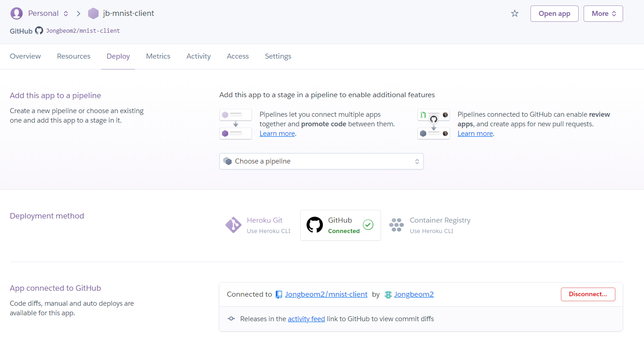Click the 'Add this app to a pipeline' heading
Image resolution: width=644 pixels, height=348 pixels.
point(55,95)
